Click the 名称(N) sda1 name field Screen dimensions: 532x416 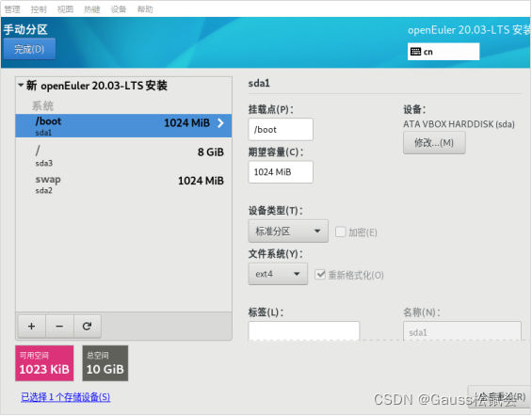tap(462, 331)
